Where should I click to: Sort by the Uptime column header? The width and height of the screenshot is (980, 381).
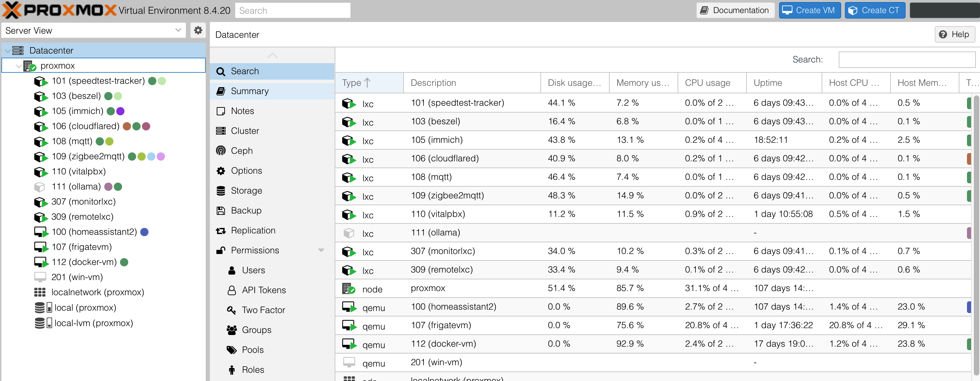click(784, 83)
